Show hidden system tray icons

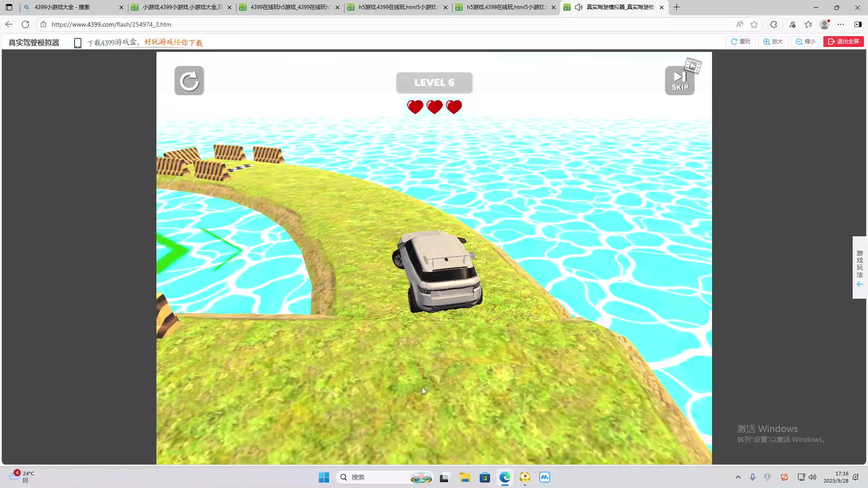coord(738,477)
